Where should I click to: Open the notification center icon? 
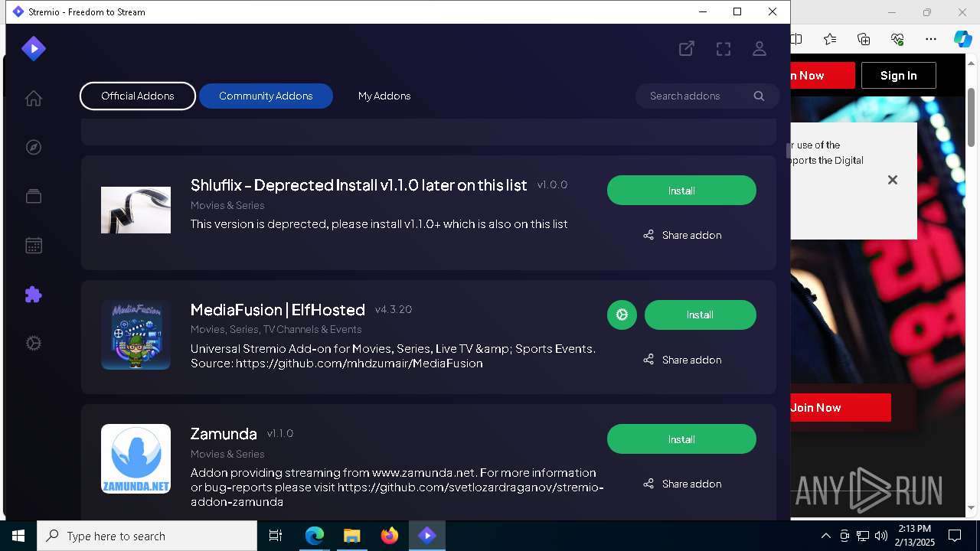coord(955,536)
